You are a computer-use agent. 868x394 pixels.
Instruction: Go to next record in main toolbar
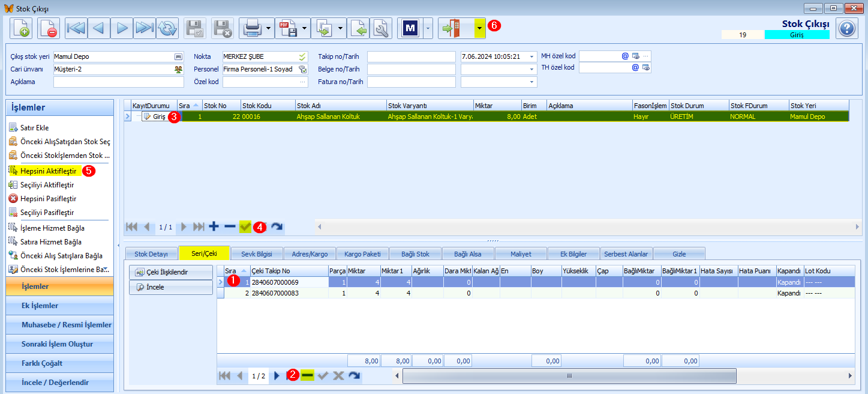[122, 28]
